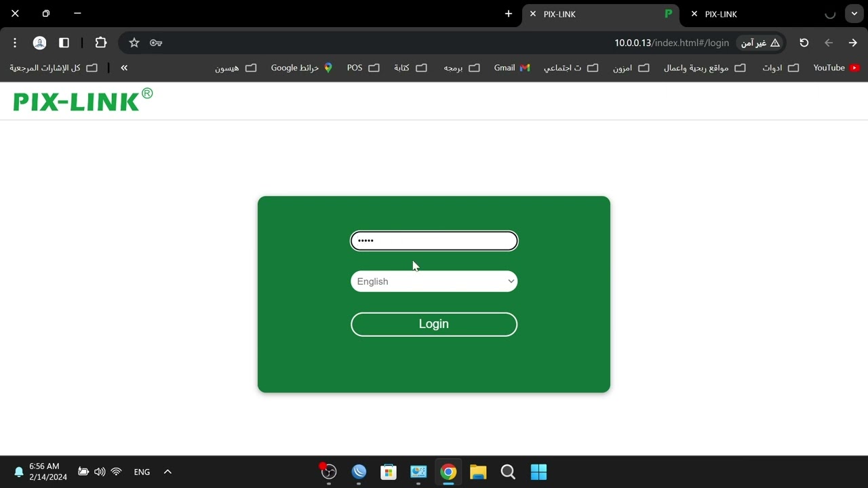The width and height of the screenshot is (868, 488).
Task: Click the volume speaker icon
Action: coord(100,472)
